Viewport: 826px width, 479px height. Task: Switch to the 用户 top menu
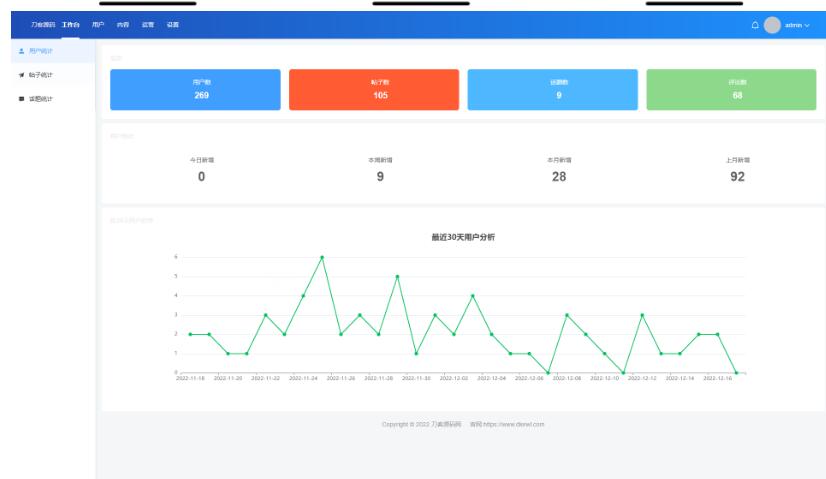point(98,25)
